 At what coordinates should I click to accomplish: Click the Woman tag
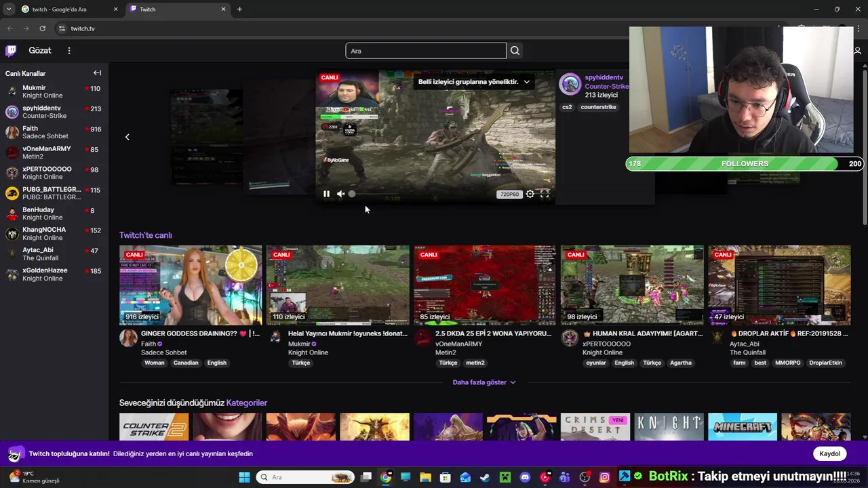(x=155, y=363)
